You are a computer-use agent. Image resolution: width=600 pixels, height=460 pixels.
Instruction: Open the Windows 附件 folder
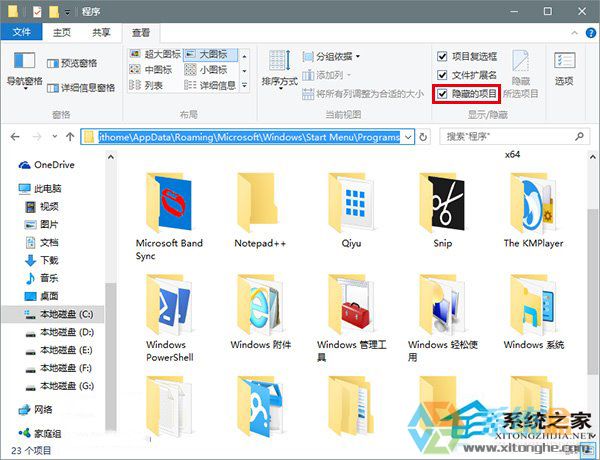click(x=260, y=312)
